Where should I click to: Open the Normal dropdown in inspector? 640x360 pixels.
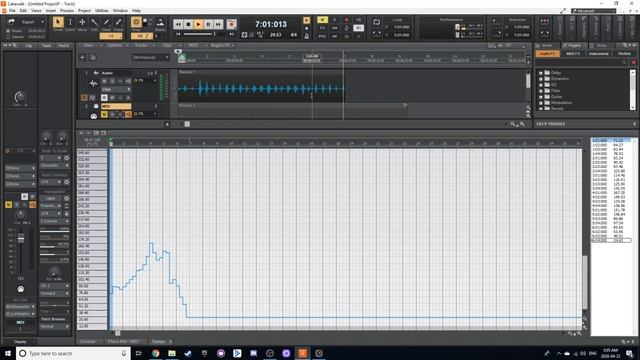click(55, 327)
